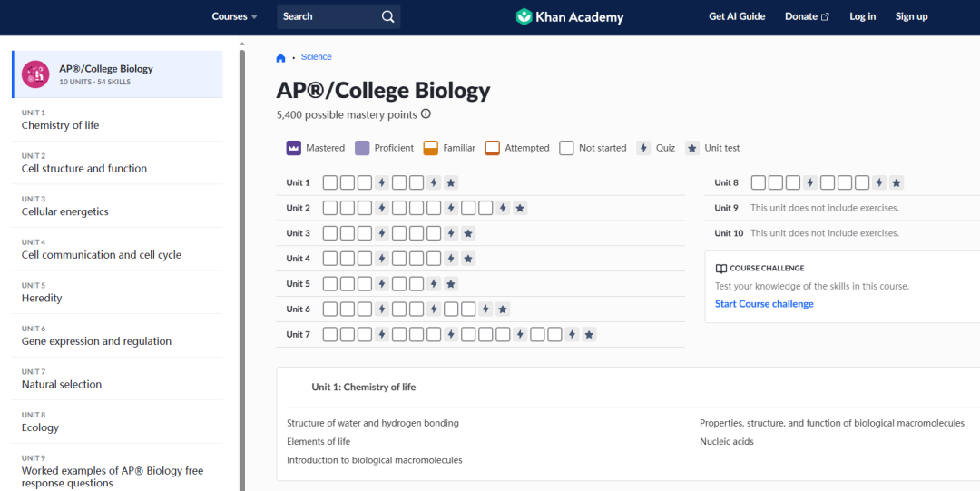Open Unit 9 Worked examples in sidebar
The width and height of the screenshot is (980, 491).
coord(117,469)
